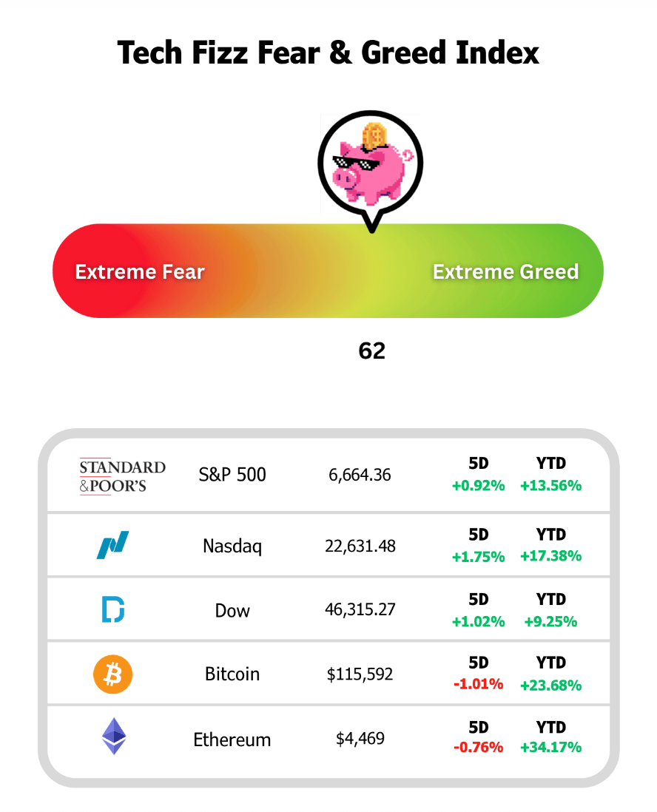Screen dimensions: 657x812
Task: Click the Extreme Fear label on gauge
Action: click(x=140, y=271)
